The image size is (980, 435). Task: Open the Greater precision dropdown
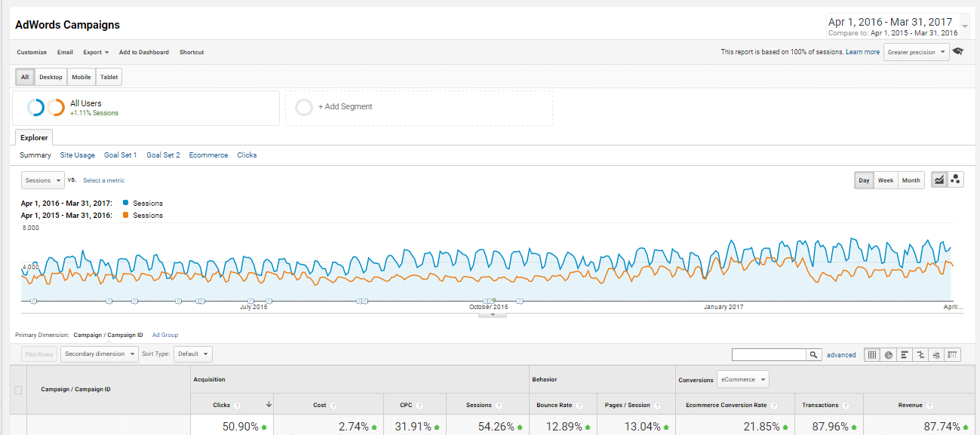916,52
